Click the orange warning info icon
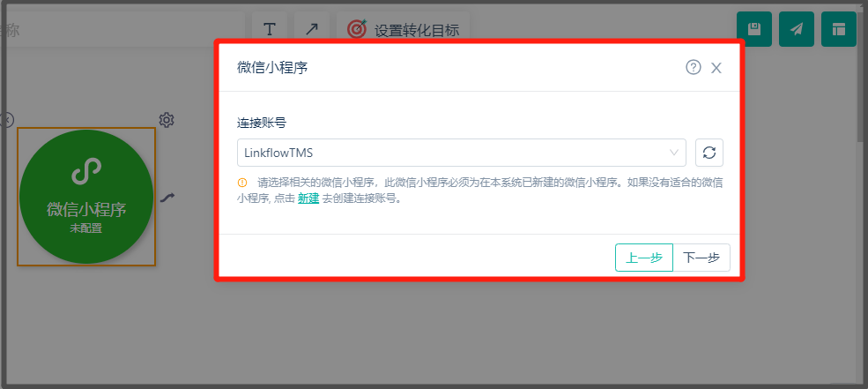The height and width of the screenshot is (389, 868). 242,183
